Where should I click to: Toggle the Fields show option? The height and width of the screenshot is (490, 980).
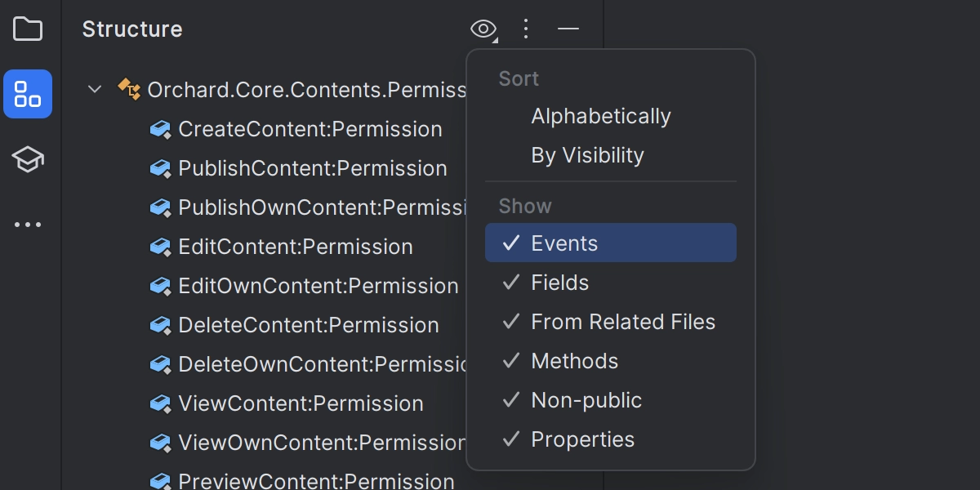[611, 283]
